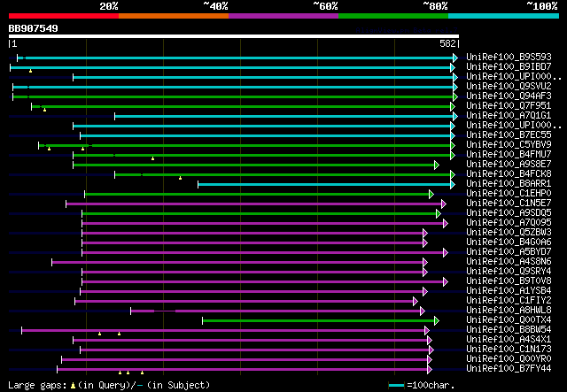The image size is (567, 392).
Task: Click the orange ~40% legend segment
Action: [x=174, y=16]
